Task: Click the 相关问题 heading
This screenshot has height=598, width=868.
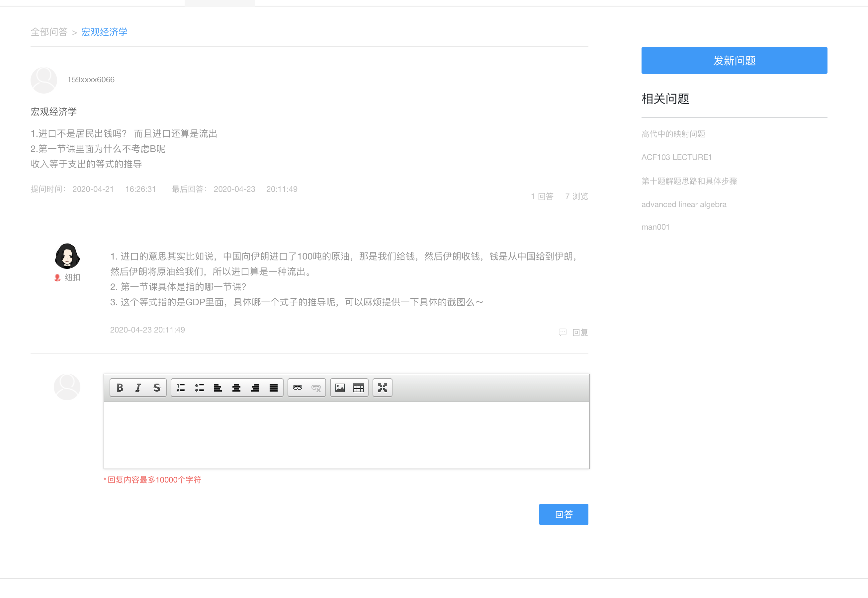Action: (665, 99)
